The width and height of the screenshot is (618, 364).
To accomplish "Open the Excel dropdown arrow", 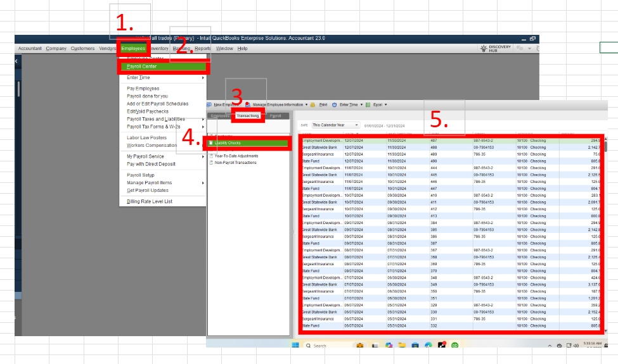I will tap(386, 104).
